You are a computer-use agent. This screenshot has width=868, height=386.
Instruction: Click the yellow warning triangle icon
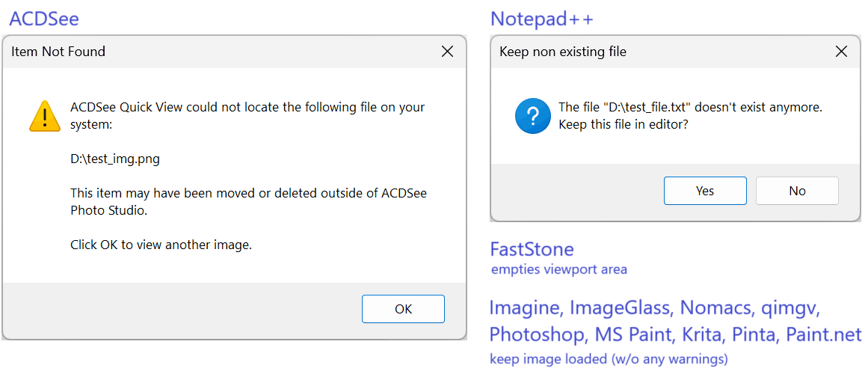[x=45, y=117]
